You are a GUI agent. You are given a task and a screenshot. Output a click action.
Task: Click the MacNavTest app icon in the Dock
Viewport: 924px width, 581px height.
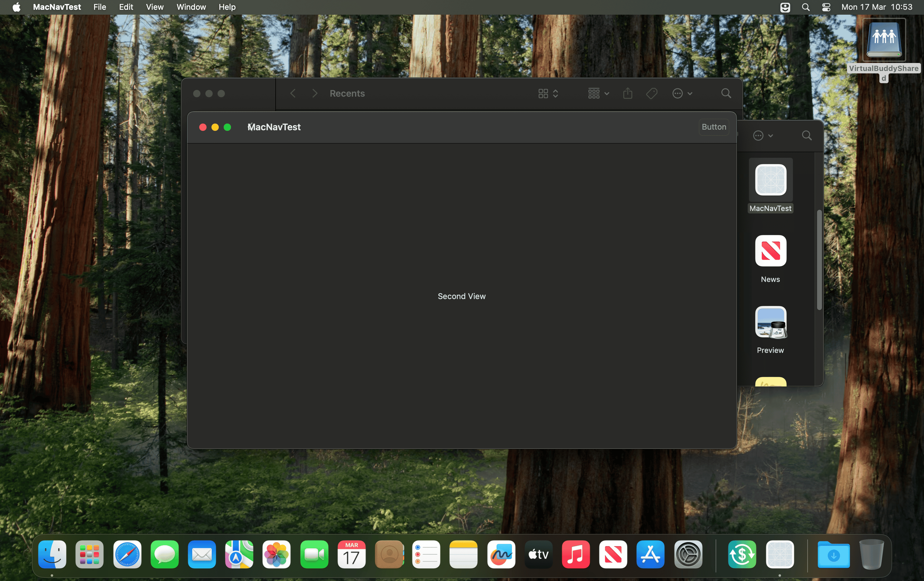[779, 554]
